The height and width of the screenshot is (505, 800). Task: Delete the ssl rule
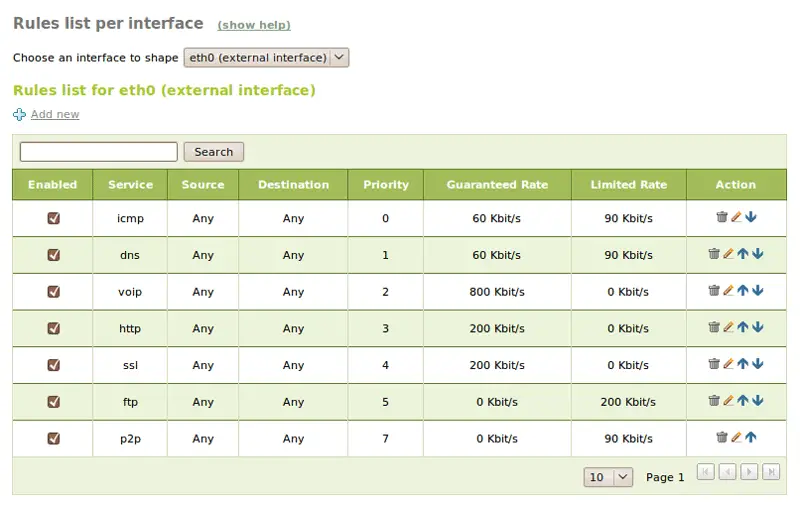pyautogui.click(x=714, y=364)
